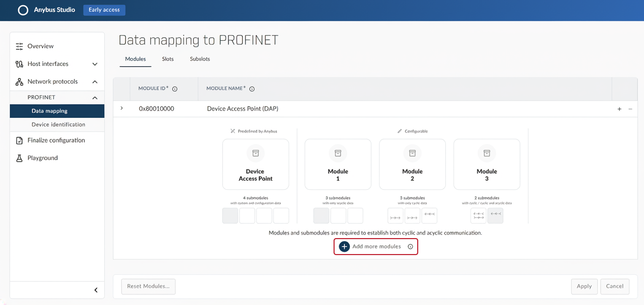Switch to the Subslots tab
Image resolution: width=644 pixels, height=305 pixels.
pos(200,59)
